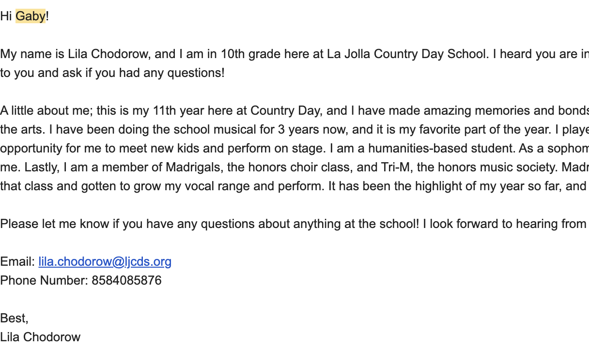
Task: Click the "Phone Number:" label
Action: point(44,281)
